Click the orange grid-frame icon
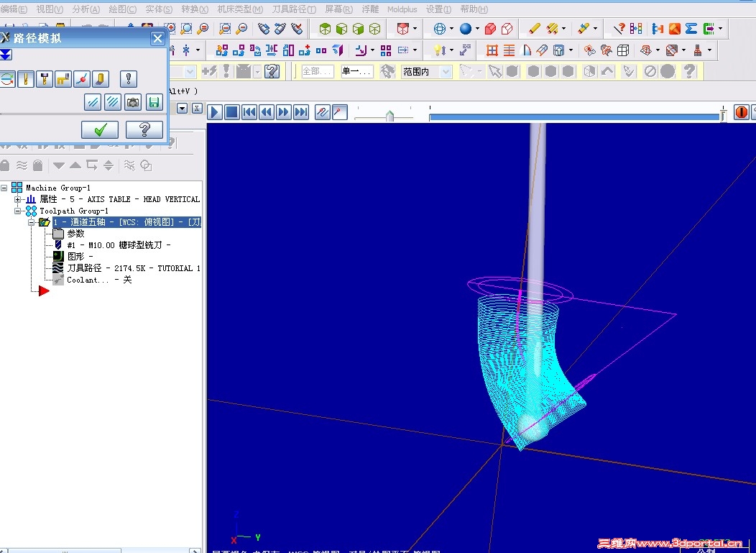 492,50
